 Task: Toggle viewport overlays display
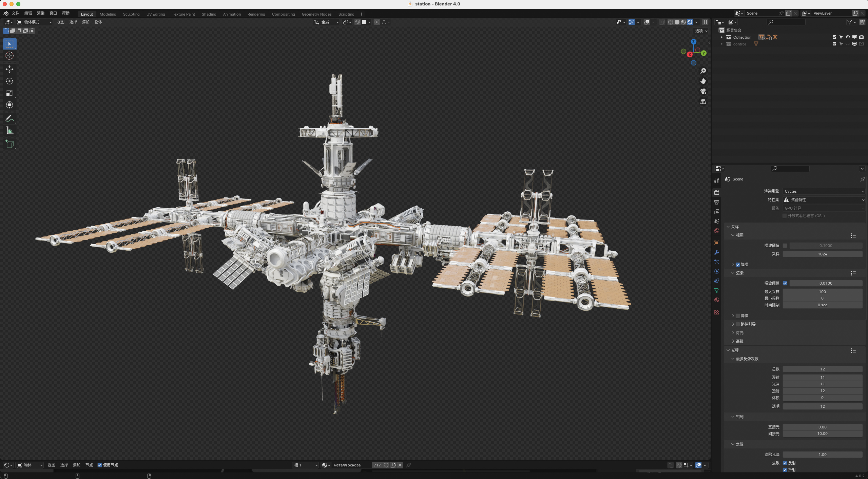click(647, 22)
